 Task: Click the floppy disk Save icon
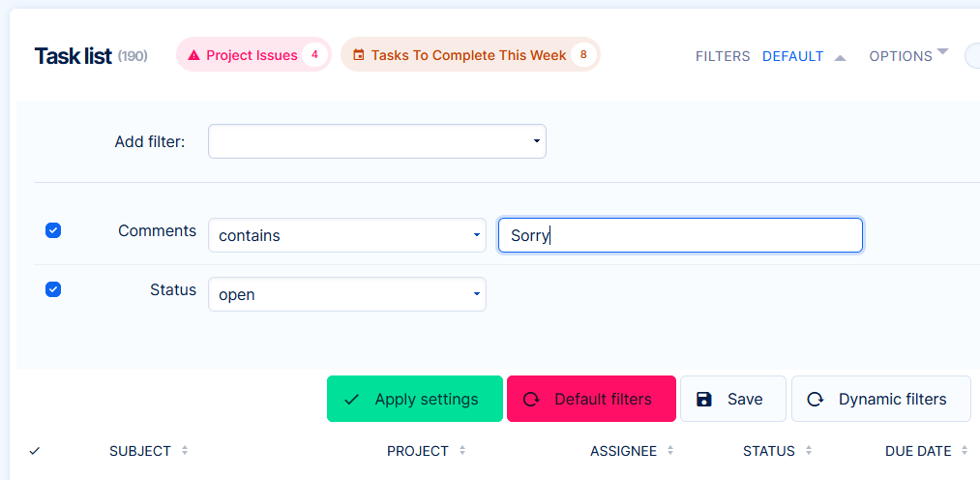[704, 400]
